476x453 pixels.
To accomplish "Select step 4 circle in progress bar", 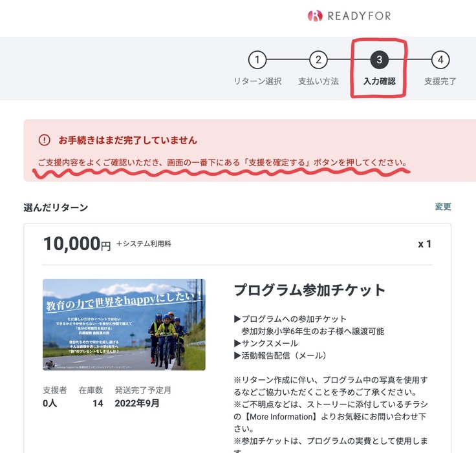I will click(440, 59).
